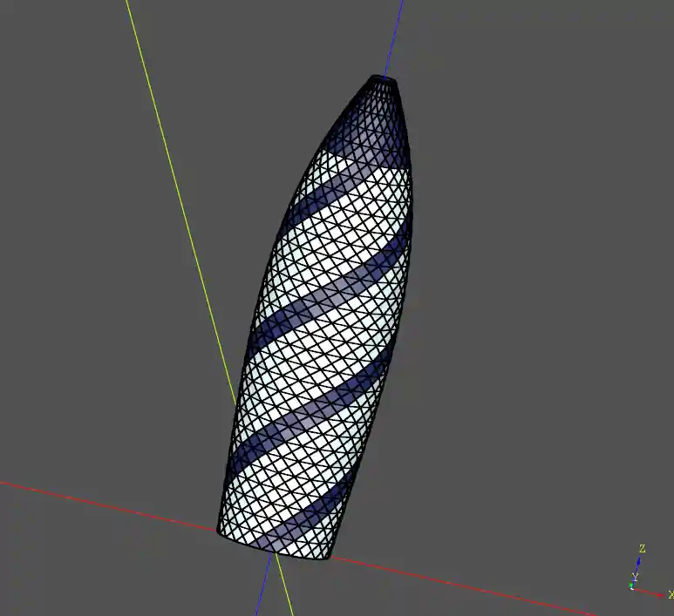Click the open top ring of the tower

click(384, 78)
